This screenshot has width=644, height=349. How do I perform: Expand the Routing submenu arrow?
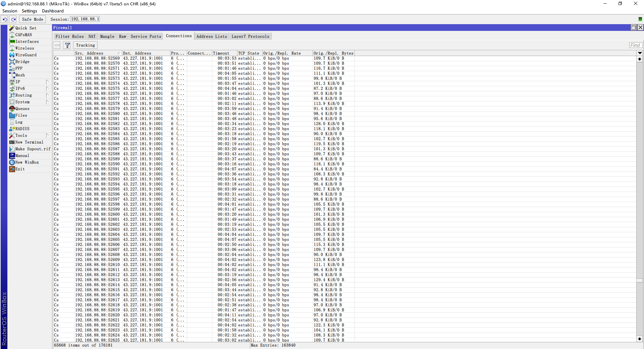point(47,95)
